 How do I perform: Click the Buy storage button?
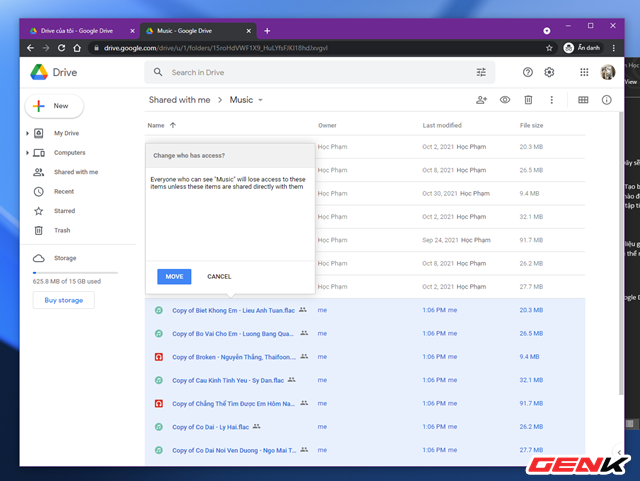tap(64, 300)
